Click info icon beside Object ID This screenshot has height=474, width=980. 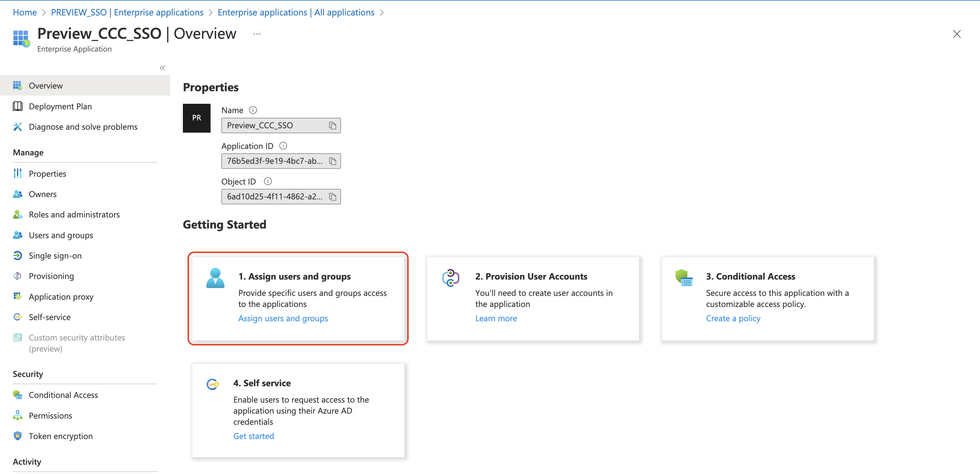268,181
